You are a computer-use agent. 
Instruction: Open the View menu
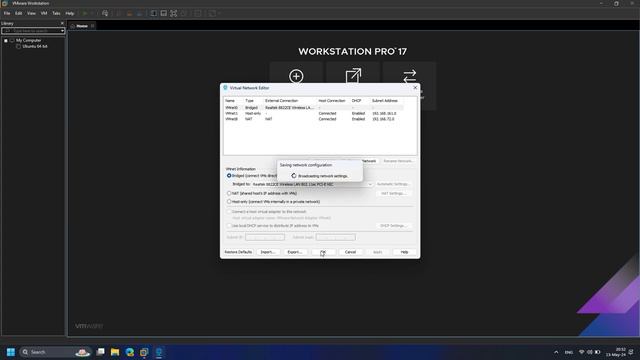click(31, 13)
